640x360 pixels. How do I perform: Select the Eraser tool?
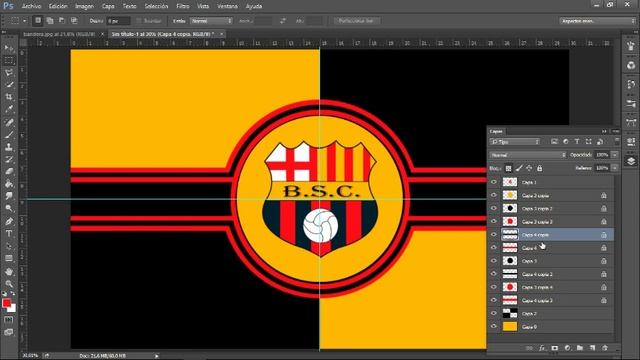click(x=9, y=171)
